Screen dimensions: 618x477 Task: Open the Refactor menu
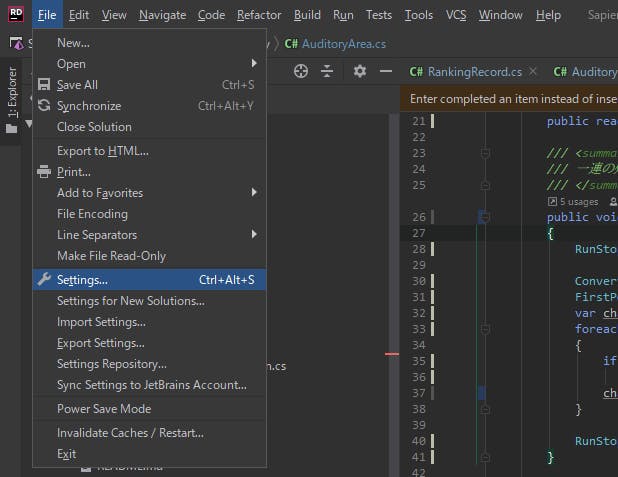(x=259, y=15)
